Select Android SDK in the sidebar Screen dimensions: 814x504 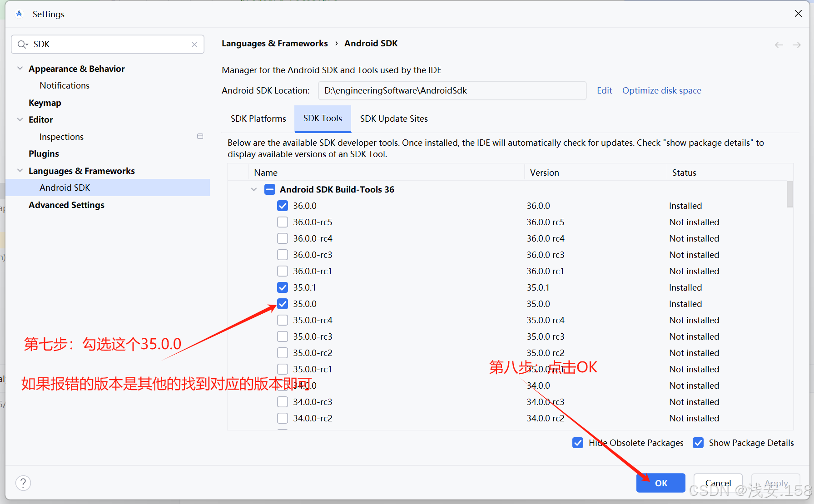click(x=108, y=188)
